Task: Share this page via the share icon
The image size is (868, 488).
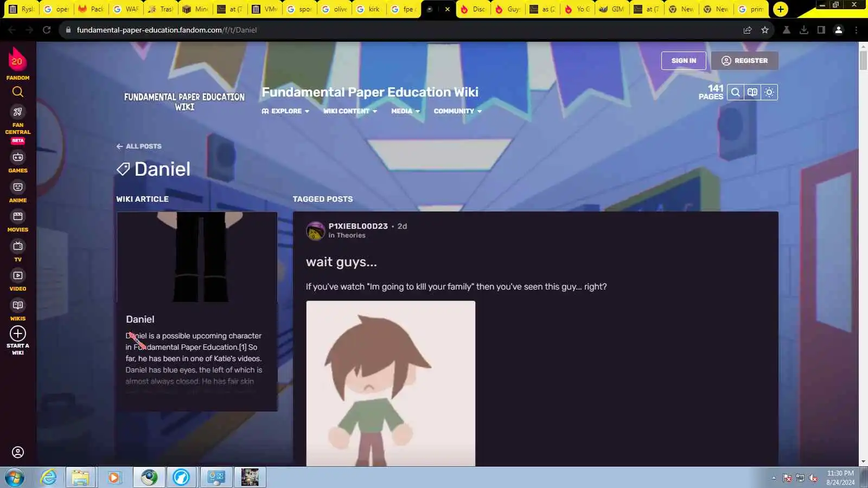Action: pos(748,30)
